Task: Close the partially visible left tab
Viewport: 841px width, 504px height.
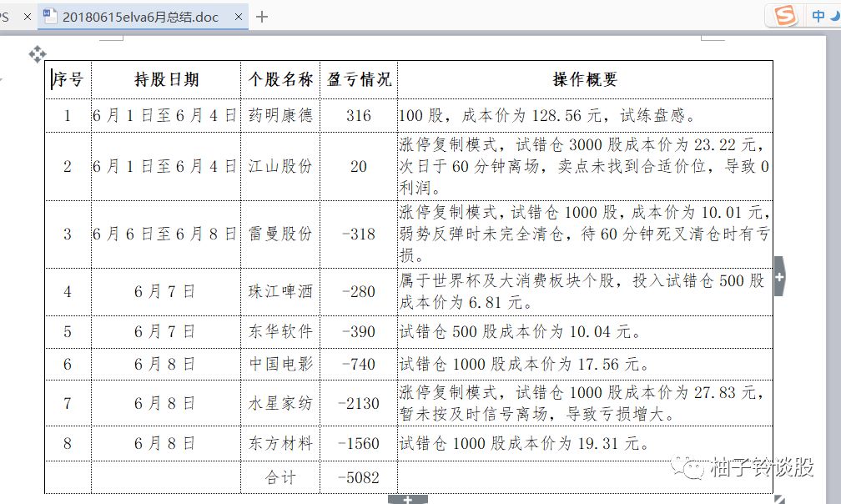Action: 28,18
